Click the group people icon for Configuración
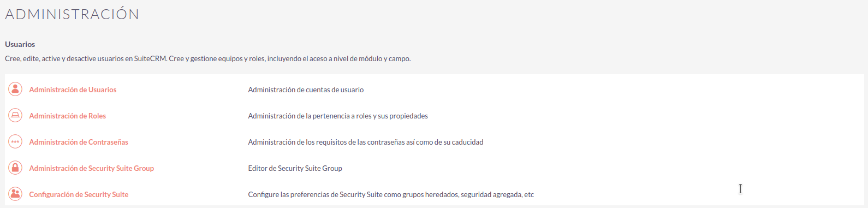 15,194
